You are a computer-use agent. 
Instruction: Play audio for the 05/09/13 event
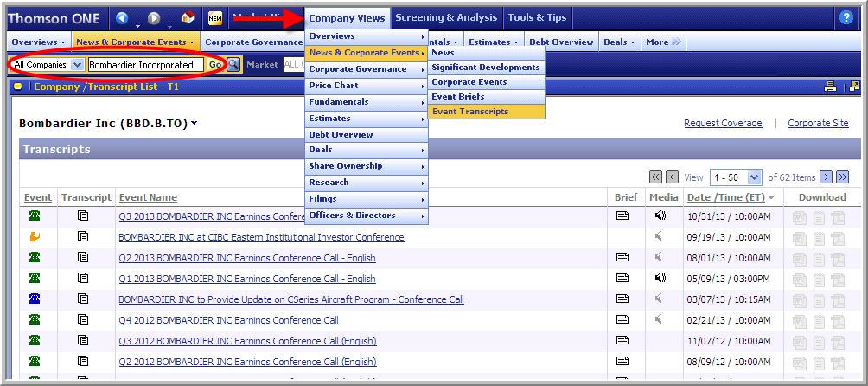point(660,278)
